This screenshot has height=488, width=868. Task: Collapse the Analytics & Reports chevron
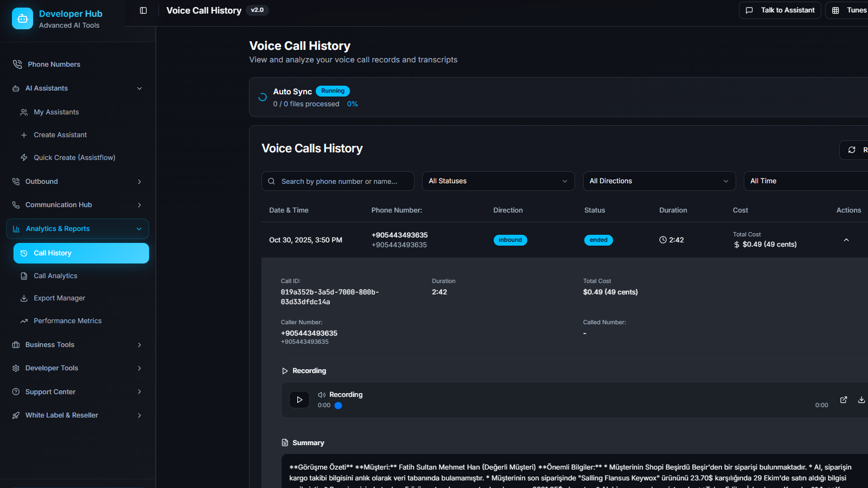point(139,229)
